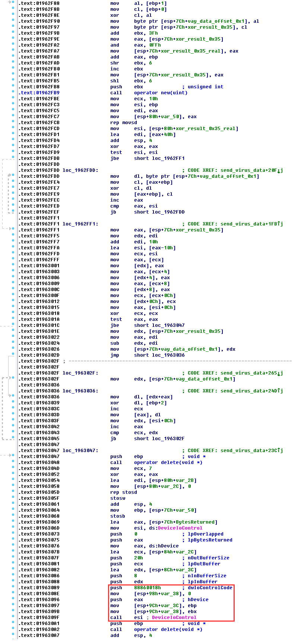
Task: Click the operand 88860018h
Action: coord(148,588)
